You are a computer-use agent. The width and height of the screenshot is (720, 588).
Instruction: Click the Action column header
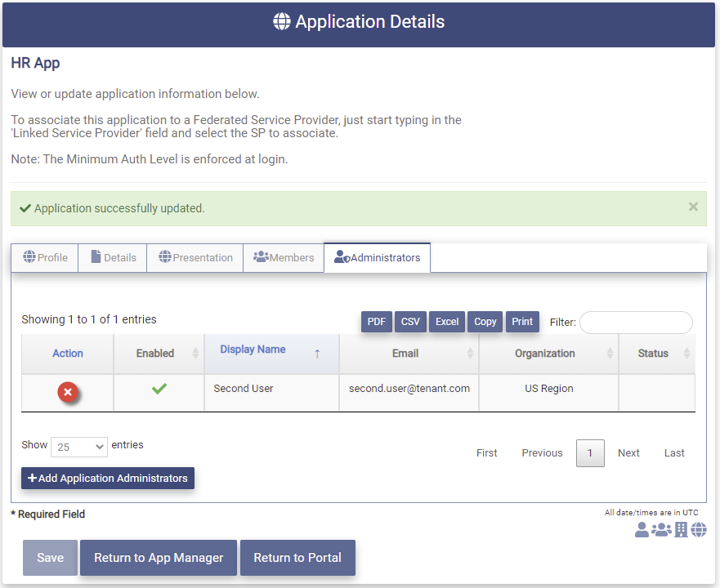click(x=68, y=354)
